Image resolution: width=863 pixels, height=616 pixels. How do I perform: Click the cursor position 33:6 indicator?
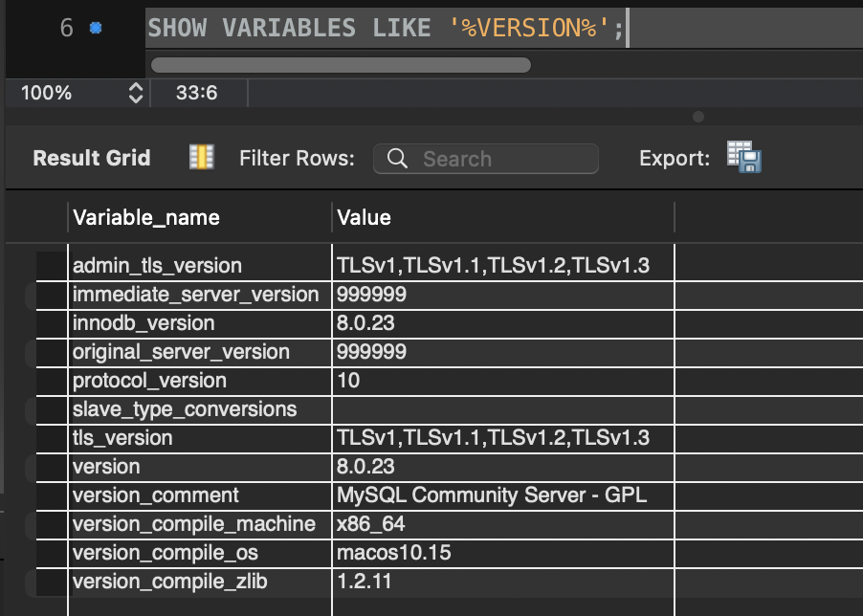coord(196,93)
